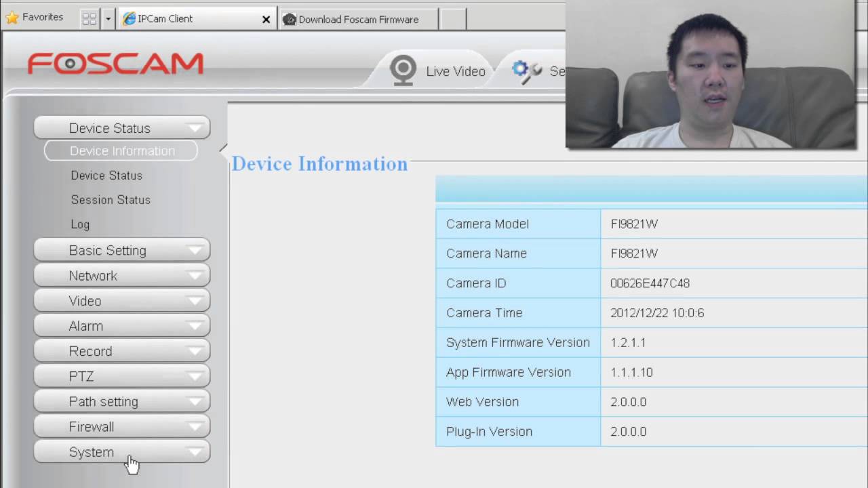Open the Live Video webcam icon
This screenshot has width=868, height=488.
pos(403,70)
